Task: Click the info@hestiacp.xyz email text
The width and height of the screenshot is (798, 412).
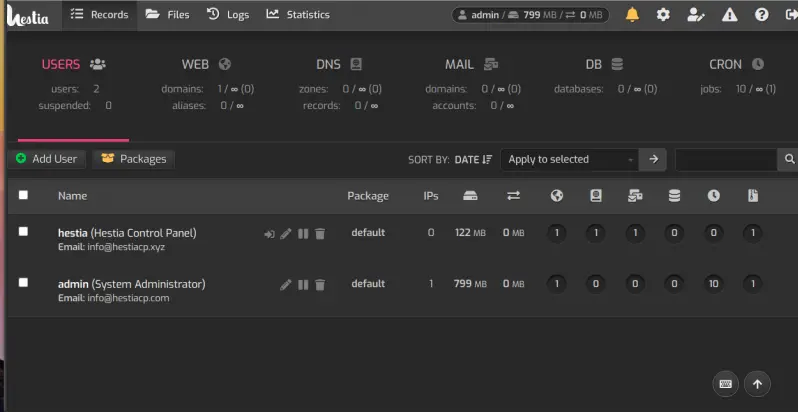Action: pyautogui.click(x=126, y=247)
